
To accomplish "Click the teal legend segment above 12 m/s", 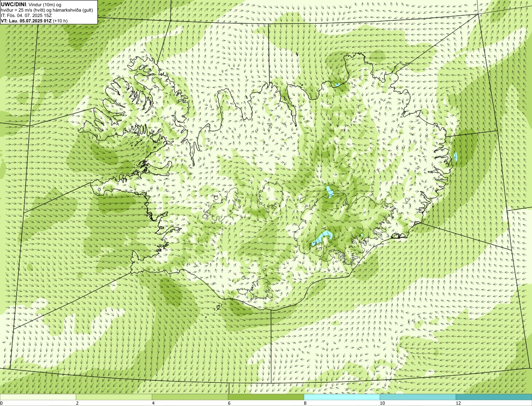I will pos(494,397).
